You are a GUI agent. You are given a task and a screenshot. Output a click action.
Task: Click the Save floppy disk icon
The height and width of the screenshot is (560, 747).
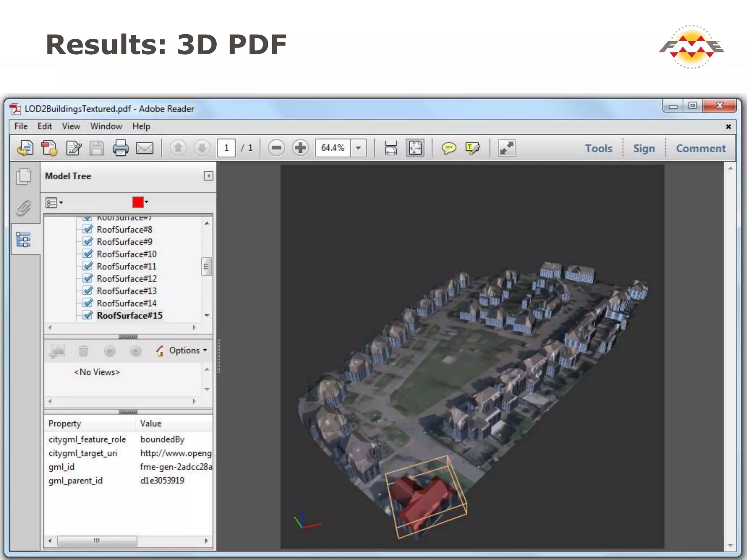pyautogui.click(x=97, y=148)
